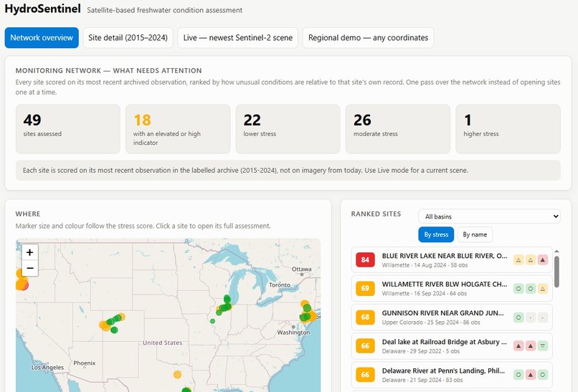Zoom out on the map
578x392 pixels.
tap(30, 268)
